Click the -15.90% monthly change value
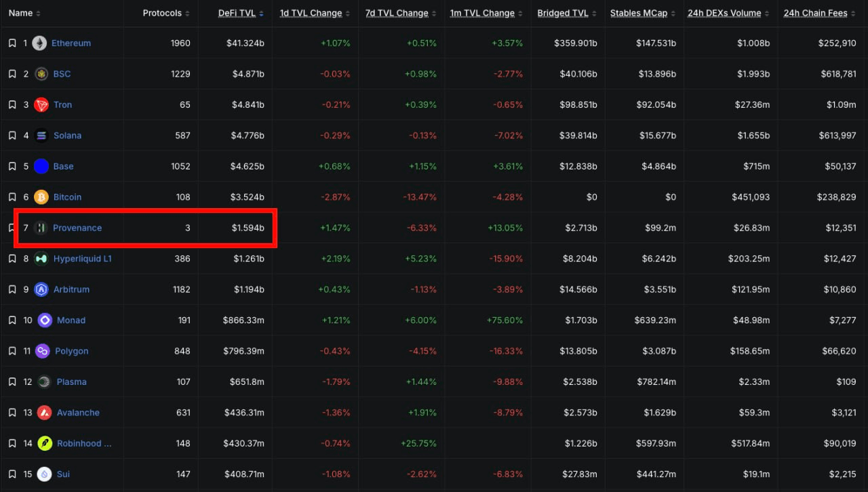The height and width of the screenshot is (492, 868). (506, 259)
